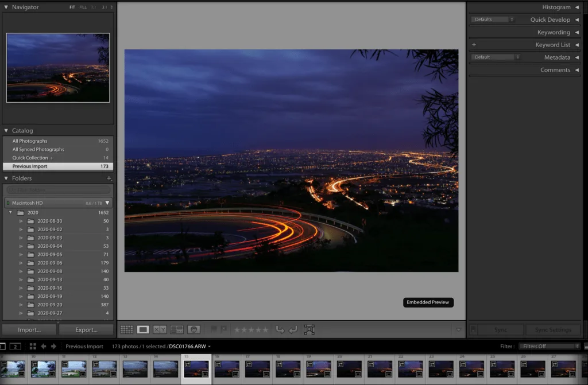The image size is (588, 385).
Task: Add a new folder with plus icon
Action: click(x=109, y=178)
